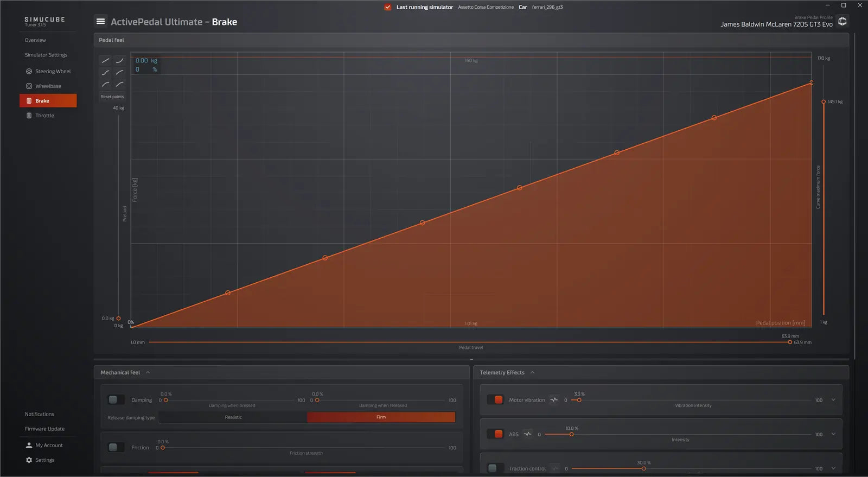Viewport: 868px width, 477px height.
Task: Select the top-right curve point on graph
Action: coord(811,83)
